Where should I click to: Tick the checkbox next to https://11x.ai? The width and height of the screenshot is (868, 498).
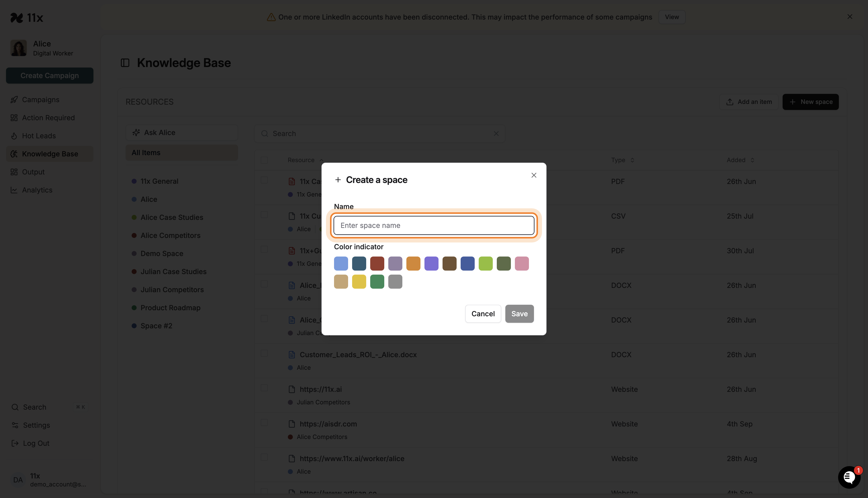264,388
